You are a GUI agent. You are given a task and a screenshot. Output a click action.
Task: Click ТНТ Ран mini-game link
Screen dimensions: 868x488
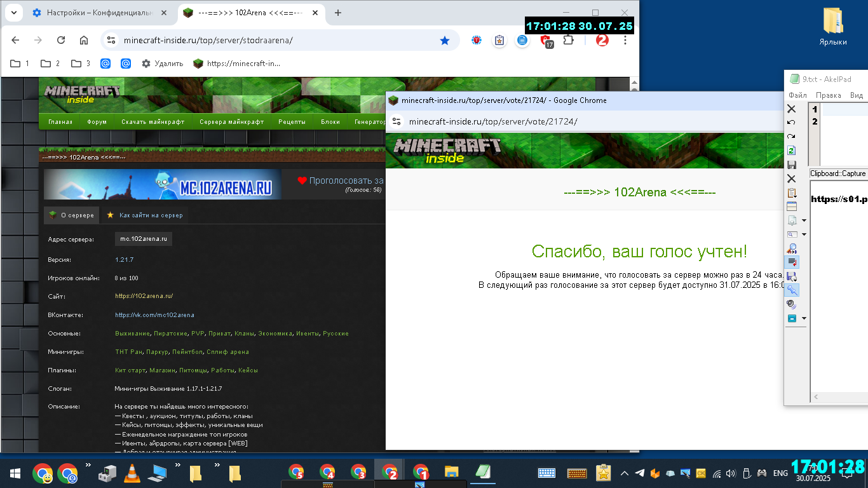tap(128, 351)
